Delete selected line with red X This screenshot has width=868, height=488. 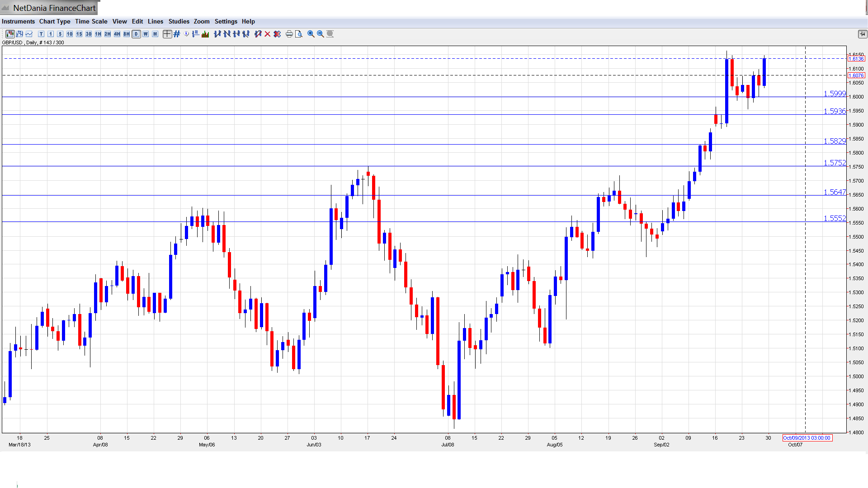(268, 34)
